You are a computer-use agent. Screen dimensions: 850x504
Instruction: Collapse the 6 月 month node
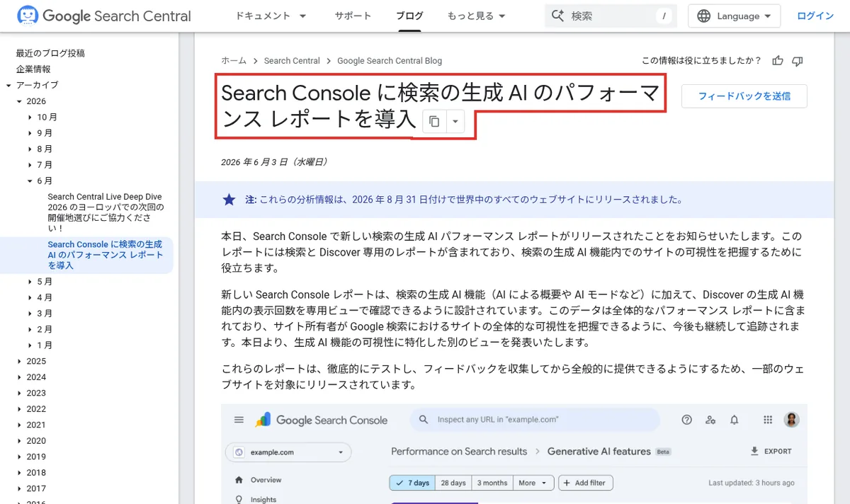(30, 181)
